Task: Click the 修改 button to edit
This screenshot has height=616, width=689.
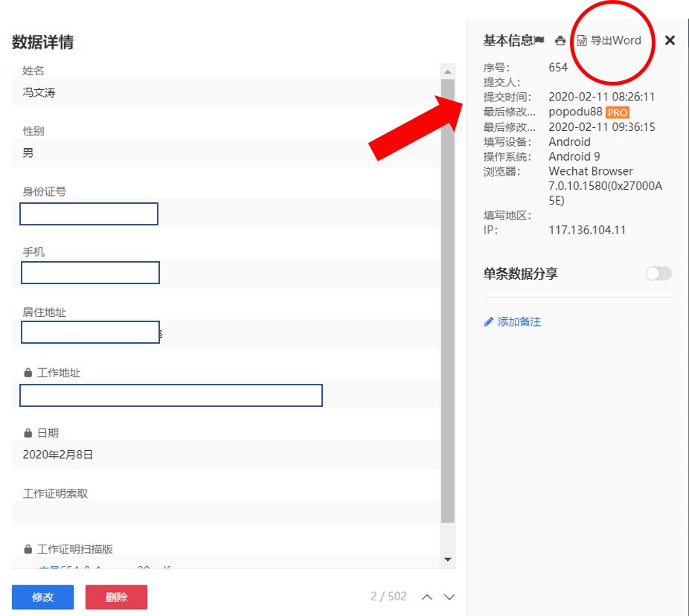Action: [42, 597]
